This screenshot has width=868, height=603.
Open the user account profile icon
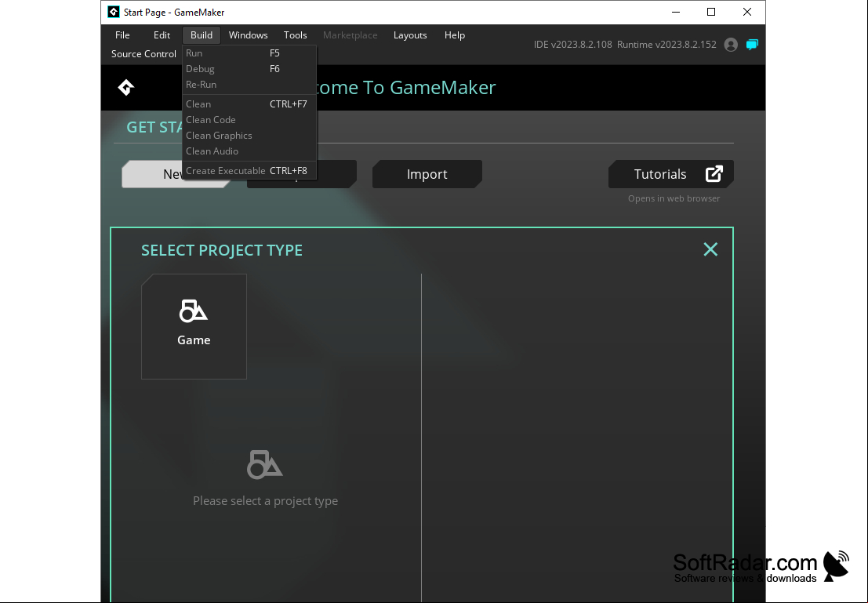pyautogui.click(x=731, y=45)
